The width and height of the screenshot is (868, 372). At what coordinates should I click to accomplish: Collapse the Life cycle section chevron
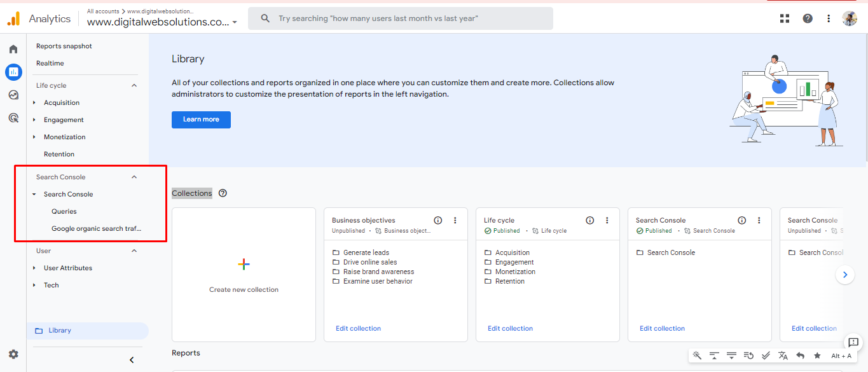(x=134, y=85)
